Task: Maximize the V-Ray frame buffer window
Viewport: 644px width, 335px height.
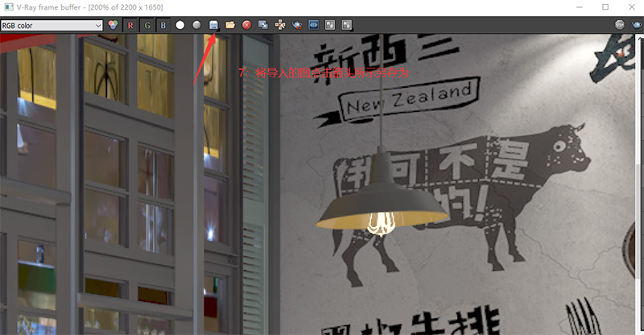Action: [x=605, y=7]
